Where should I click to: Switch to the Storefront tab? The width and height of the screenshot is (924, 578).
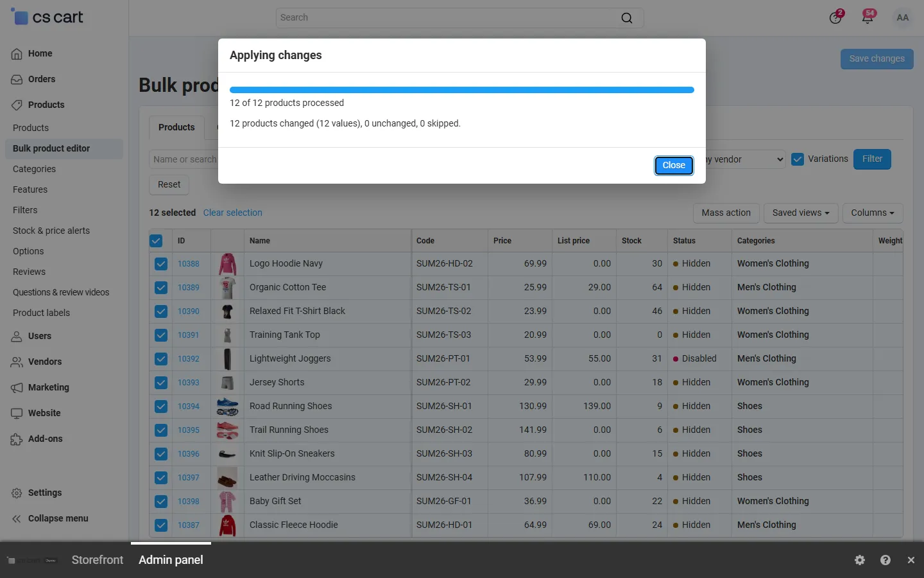[98, 560]
